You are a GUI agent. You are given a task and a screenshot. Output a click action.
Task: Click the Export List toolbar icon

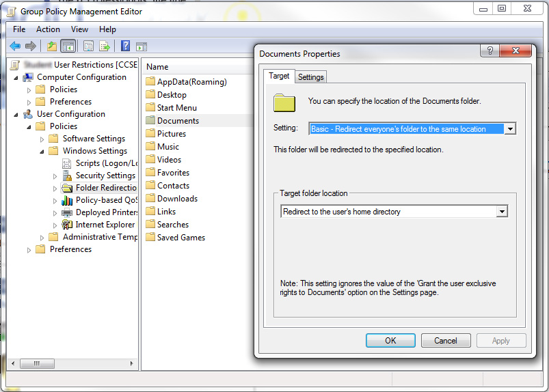coord(105,46)
